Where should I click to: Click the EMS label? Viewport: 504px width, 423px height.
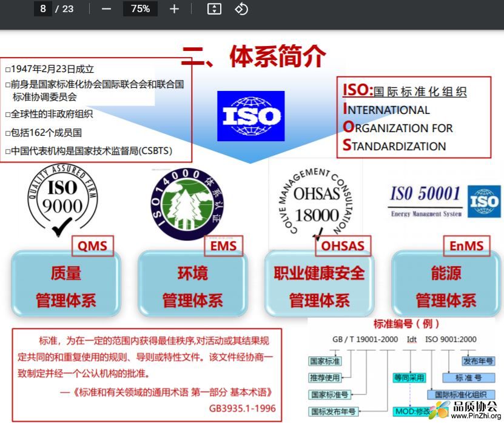pyautogui.click(x=224, y=246)
